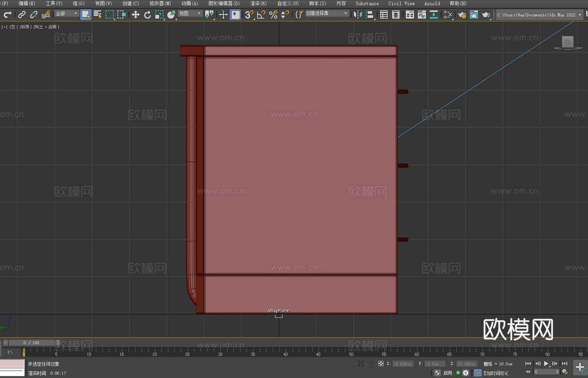This screenshot has width=588, height=378.
Task: Open viewport [+] general menu
Action: (4, 27)
